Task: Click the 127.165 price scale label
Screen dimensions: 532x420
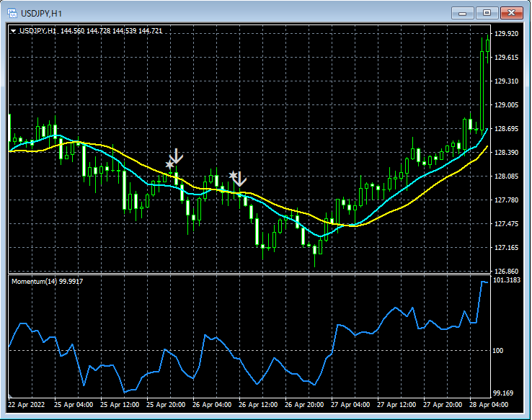Action: pyautogui.click(x=506, y=247)
